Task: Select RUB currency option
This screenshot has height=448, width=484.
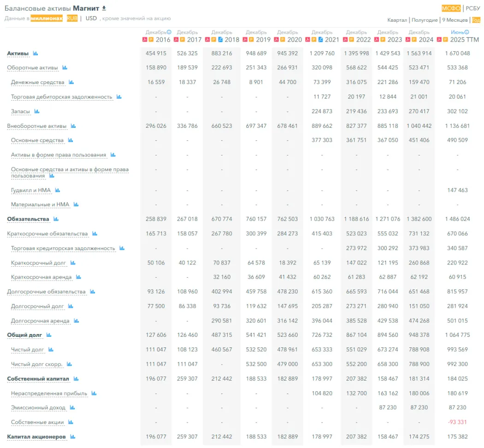Action: pyautogui.click(x=72, y=18)
